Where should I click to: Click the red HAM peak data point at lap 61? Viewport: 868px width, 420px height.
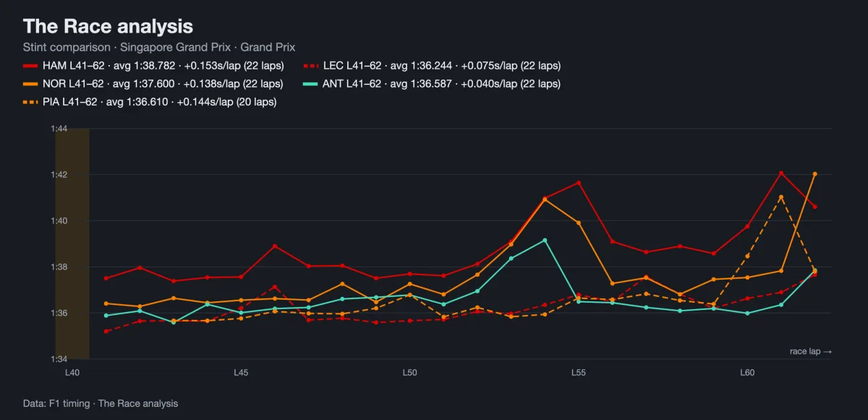781,173
